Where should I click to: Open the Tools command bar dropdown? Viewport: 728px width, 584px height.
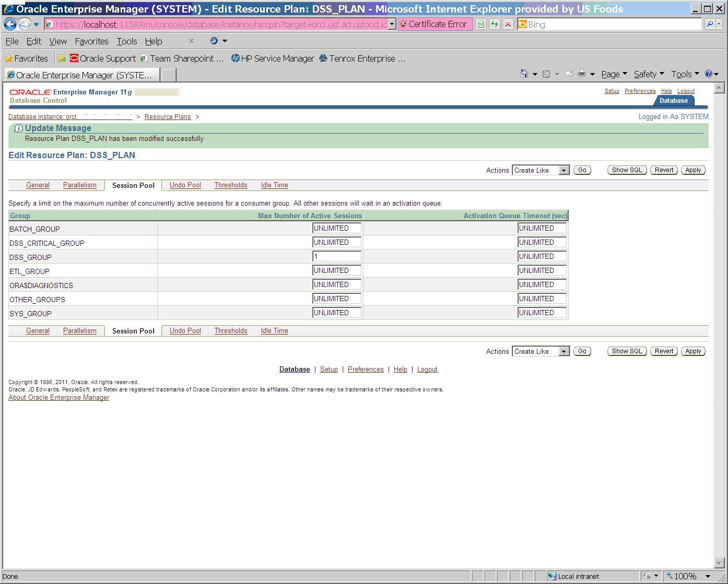[685, 74]
